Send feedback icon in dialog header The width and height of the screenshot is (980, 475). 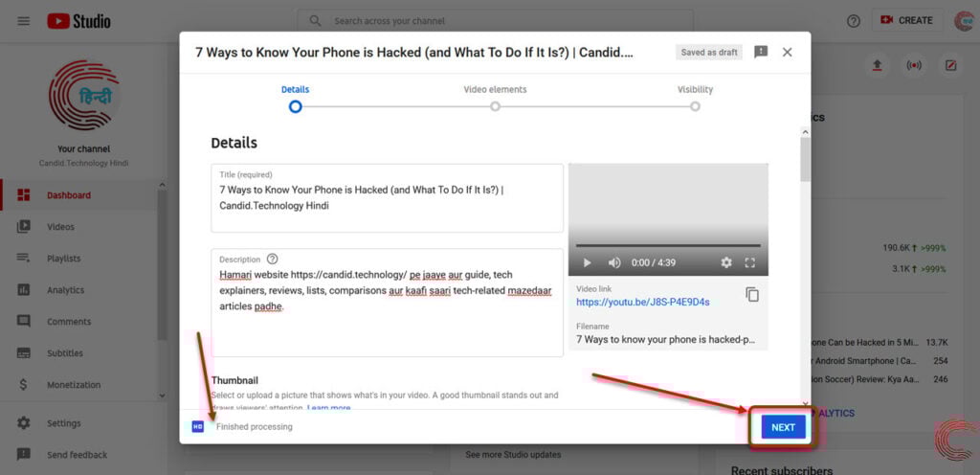pos(761,52)
